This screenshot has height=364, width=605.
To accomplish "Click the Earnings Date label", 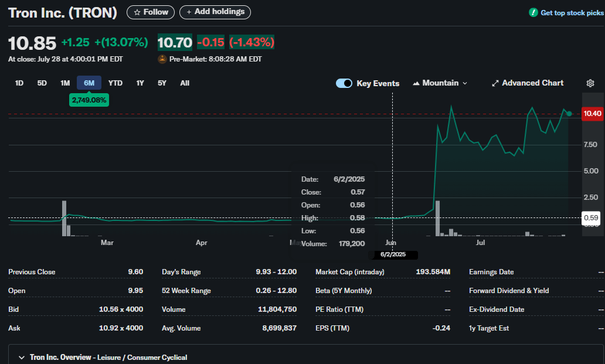I will coord(491,272).
